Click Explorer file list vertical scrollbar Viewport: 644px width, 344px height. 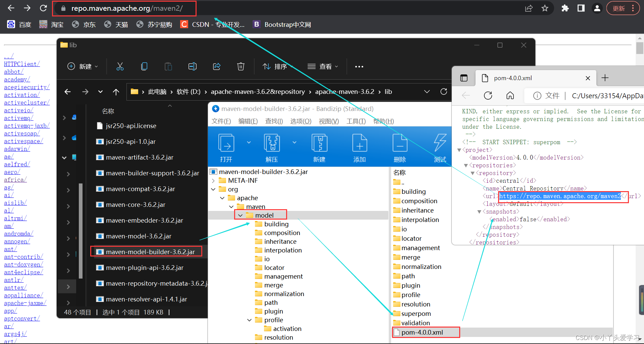click(x=80, y=231)
